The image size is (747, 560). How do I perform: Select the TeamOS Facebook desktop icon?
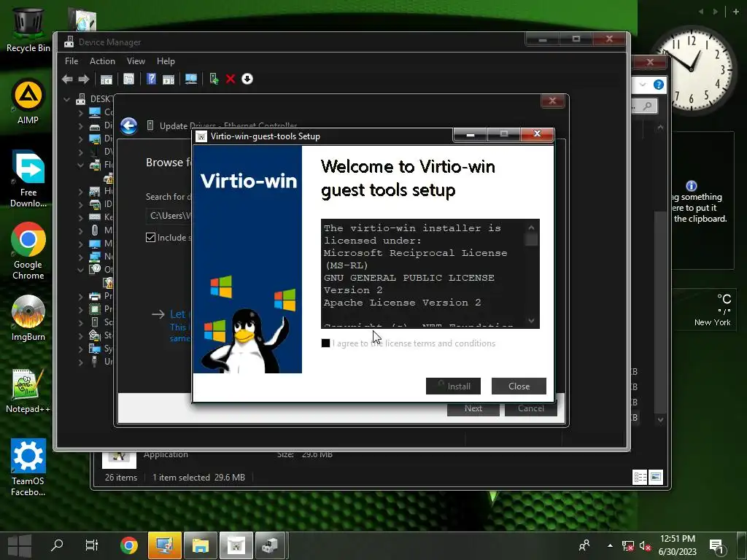pyautogui.click(x=28, y=467)
